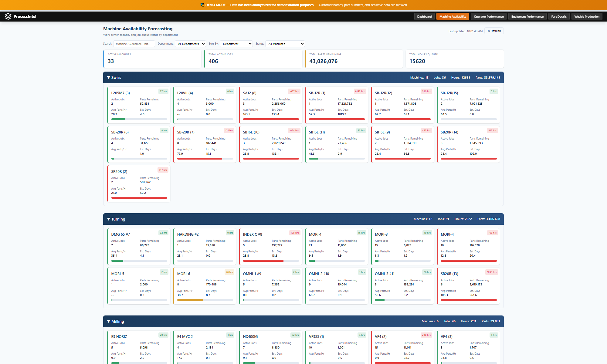
Task: Open the Operator Performance tab
Action: (489, 16)
